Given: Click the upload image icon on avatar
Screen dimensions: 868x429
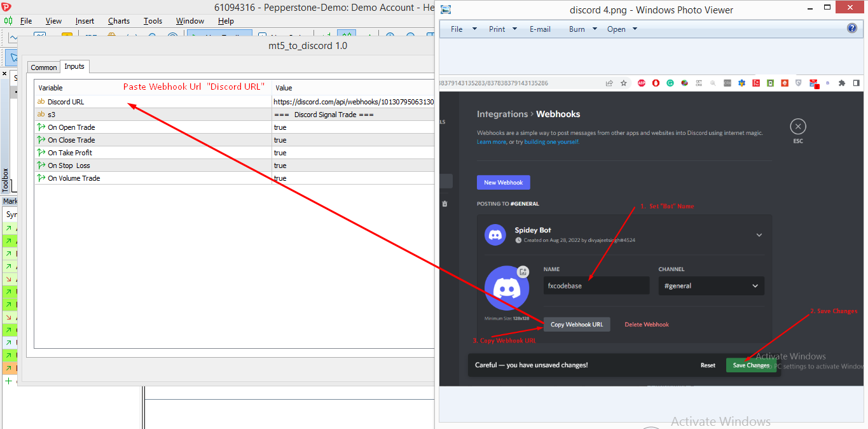Looking at the screenshot, I should point(523,272).
